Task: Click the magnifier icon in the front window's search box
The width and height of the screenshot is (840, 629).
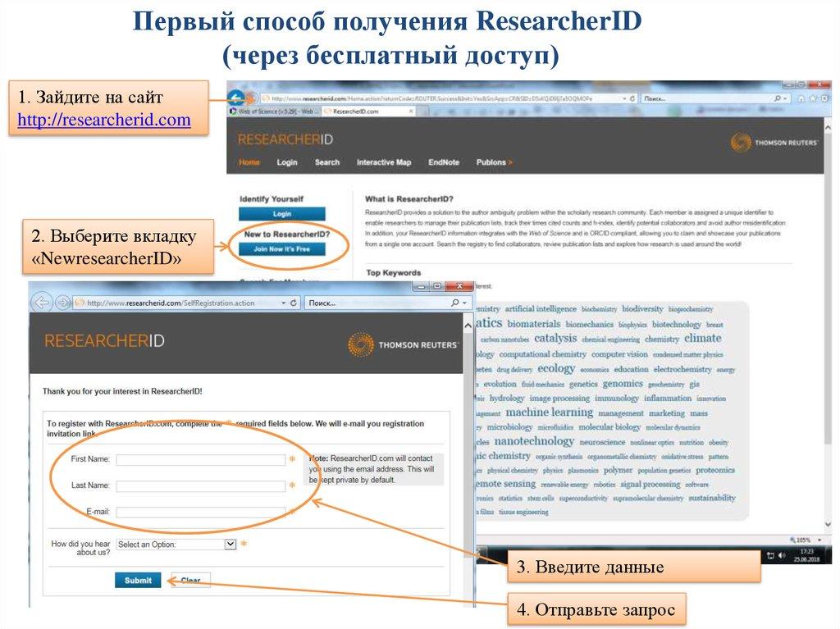Action: pos(454,303)
